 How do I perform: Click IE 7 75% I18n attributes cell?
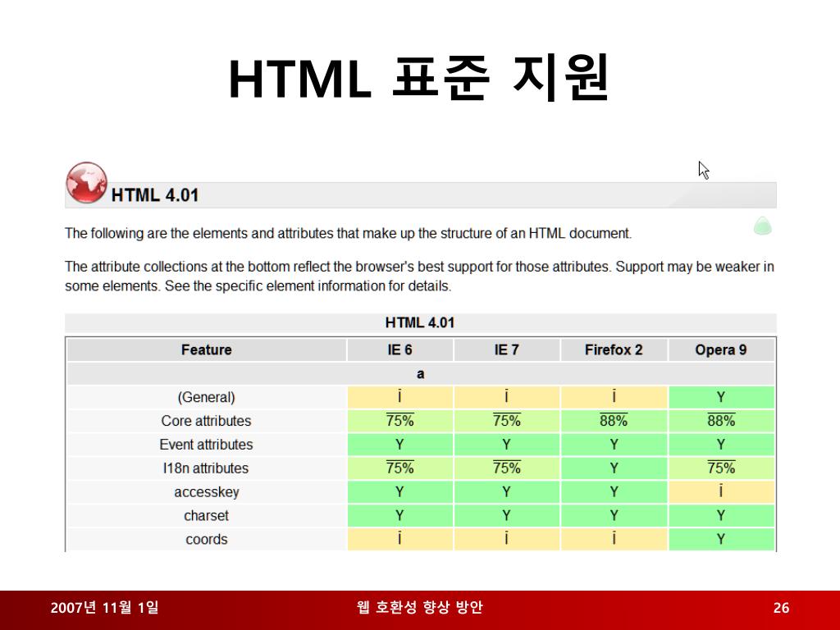pyautogui.click(x=506, y=468)
